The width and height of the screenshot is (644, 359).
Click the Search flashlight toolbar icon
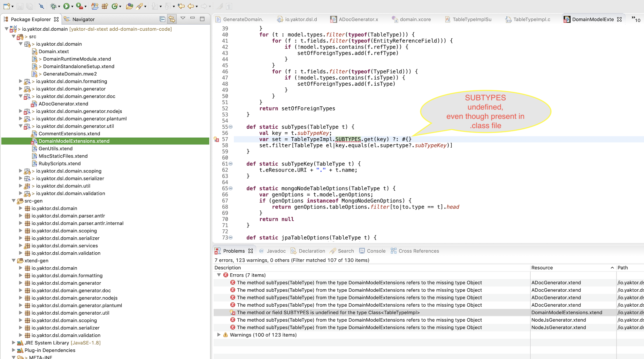click(x=139, y=6)
